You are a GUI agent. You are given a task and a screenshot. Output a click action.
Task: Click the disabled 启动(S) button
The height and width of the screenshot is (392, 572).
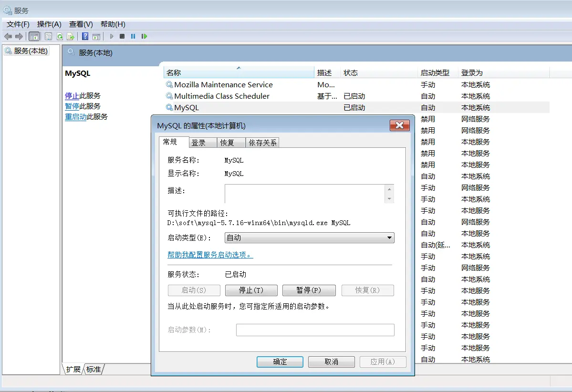194,290
